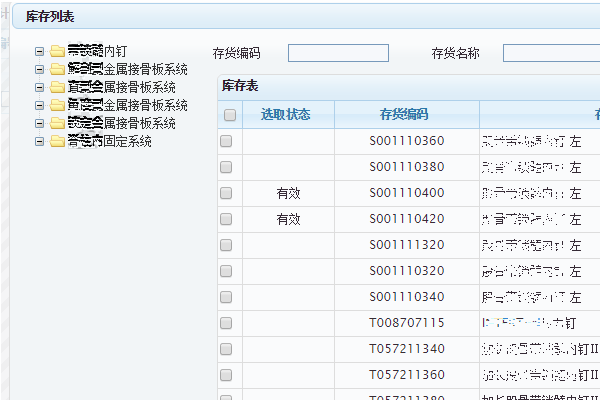Collapse the third tree node 属接骨板系统

tap(39, 87)
